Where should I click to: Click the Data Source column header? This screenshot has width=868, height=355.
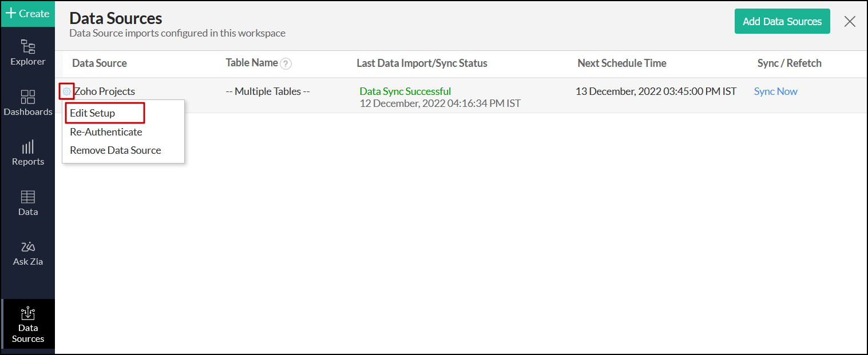[x=100, y=63]
